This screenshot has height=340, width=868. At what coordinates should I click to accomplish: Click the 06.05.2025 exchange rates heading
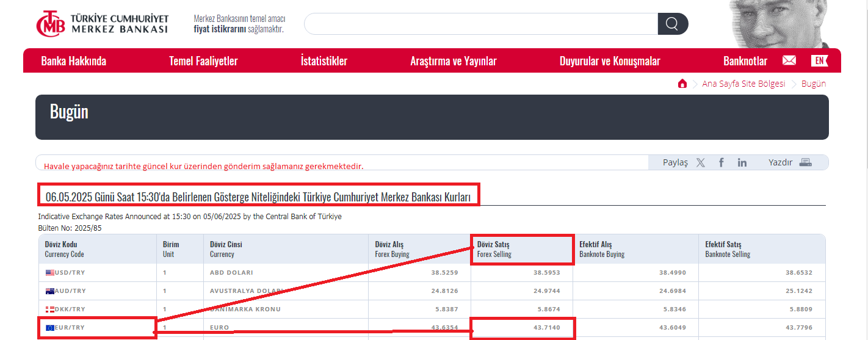click(x=258, y=197)
